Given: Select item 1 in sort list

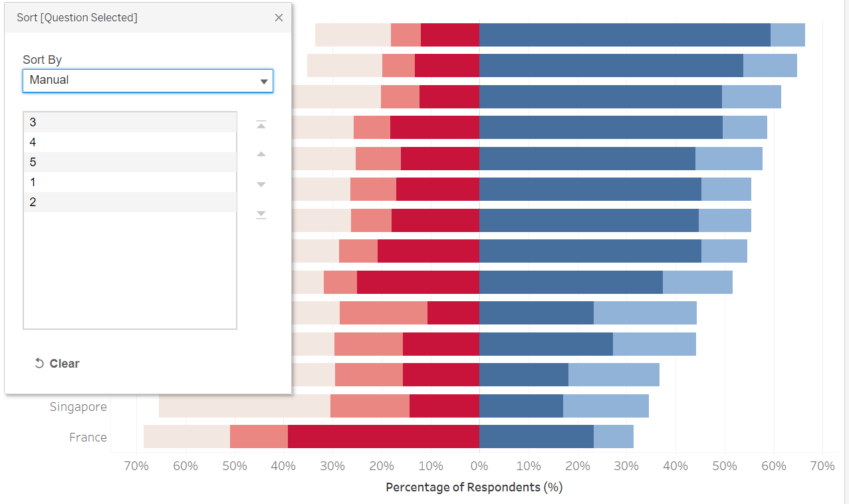Looking at the screenshot, I should pos(130,182).
